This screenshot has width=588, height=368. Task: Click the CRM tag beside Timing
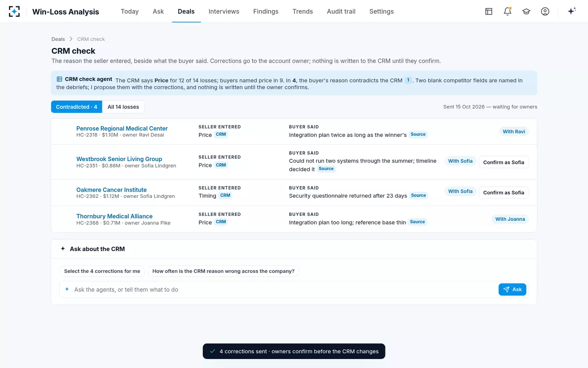click(x=225, y=195)
